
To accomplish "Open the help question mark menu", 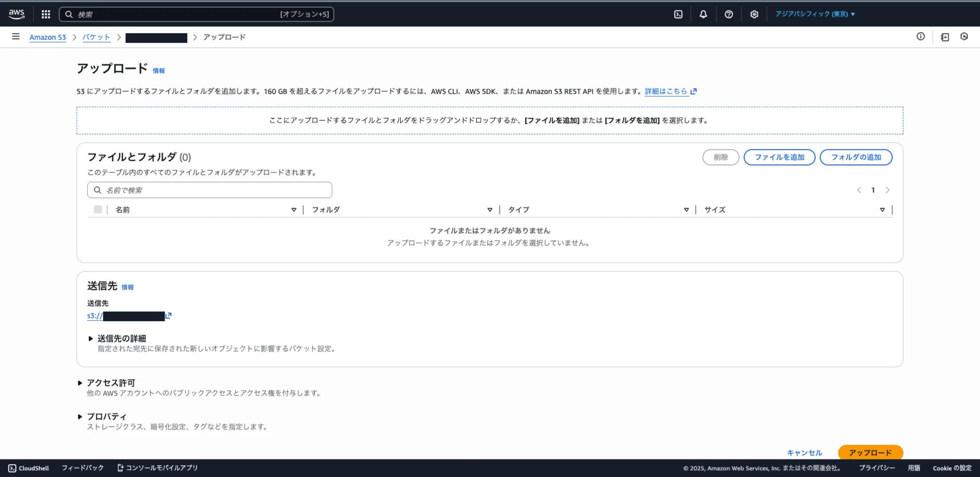I will [x=728, y=14].
